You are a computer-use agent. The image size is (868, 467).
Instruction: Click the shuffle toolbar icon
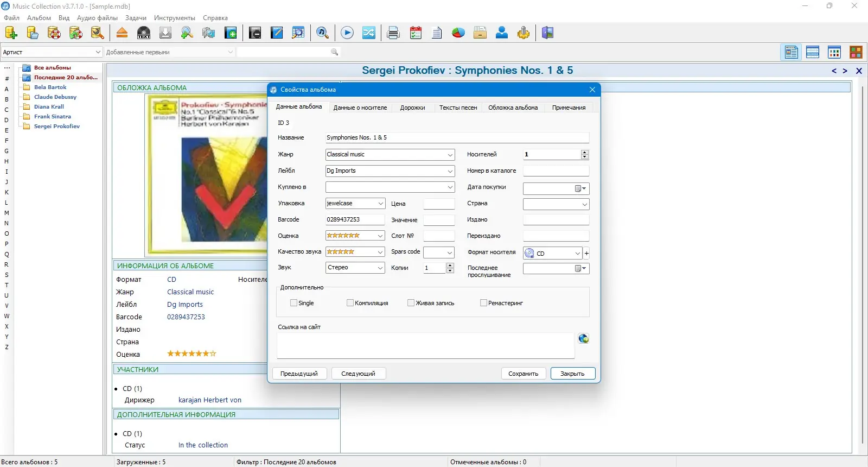click(x=369, y=33)
